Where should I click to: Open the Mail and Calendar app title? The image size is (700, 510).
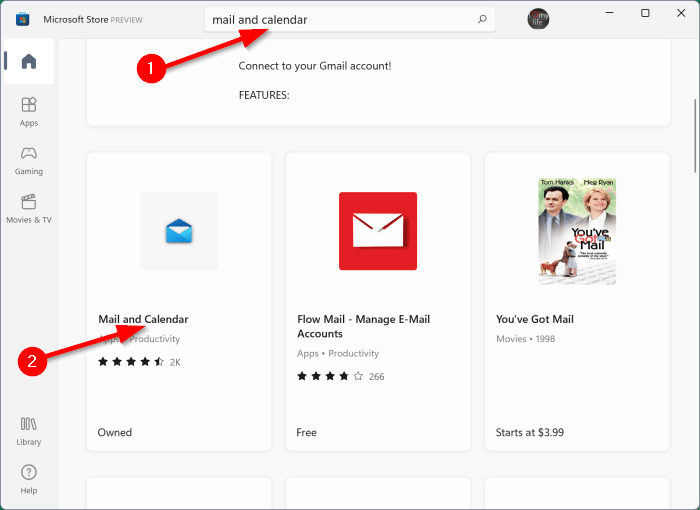coord(143,319)
